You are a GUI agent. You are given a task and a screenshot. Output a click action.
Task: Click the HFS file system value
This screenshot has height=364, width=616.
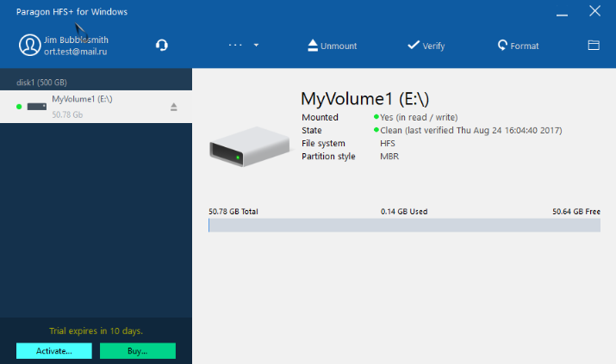click(x=388, y=143)
